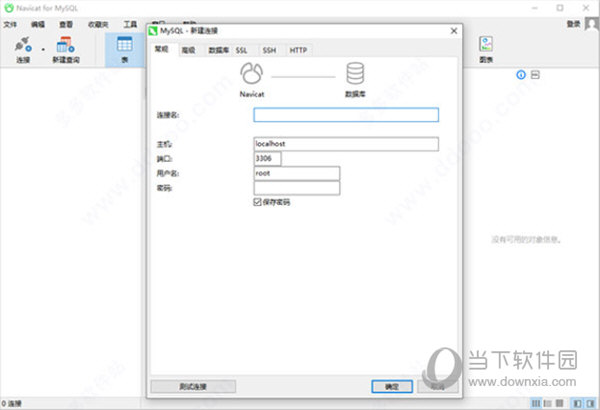
Task: Click the MySQL icon in the dialog title bar
Action: [x=153, y=31]
